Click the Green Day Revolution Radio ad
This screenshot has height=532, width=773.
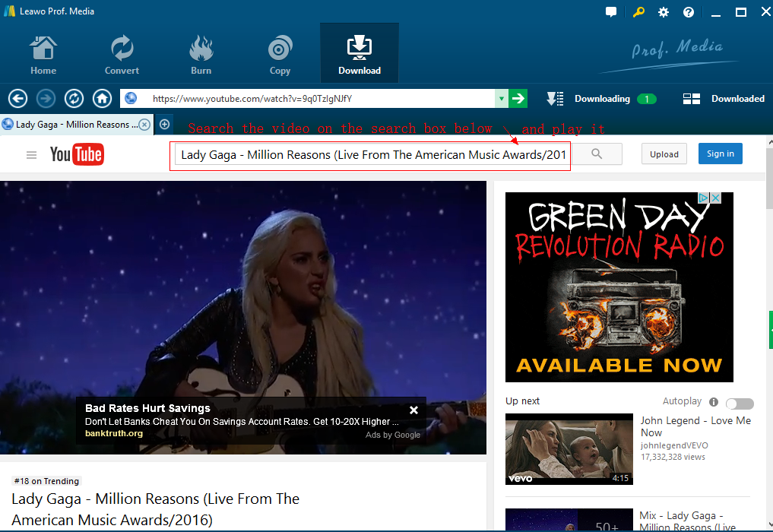coord(619,287)
